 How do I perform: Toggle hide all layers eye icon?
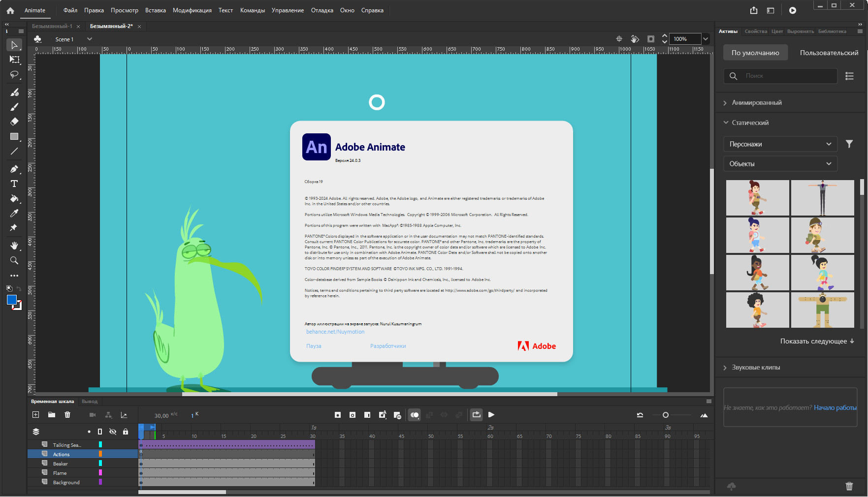pyautogui.click(x=113, y=432)
